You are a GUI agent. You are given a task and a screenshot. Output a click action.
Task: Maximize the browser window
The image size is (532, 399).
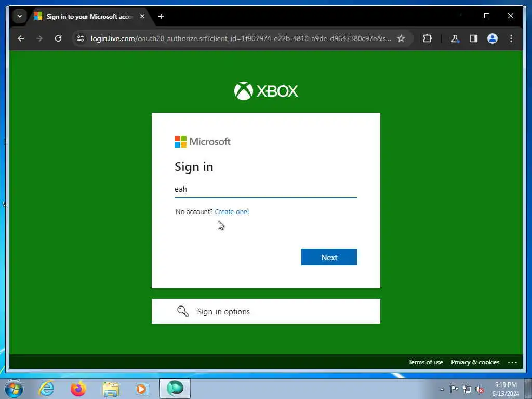486,16
